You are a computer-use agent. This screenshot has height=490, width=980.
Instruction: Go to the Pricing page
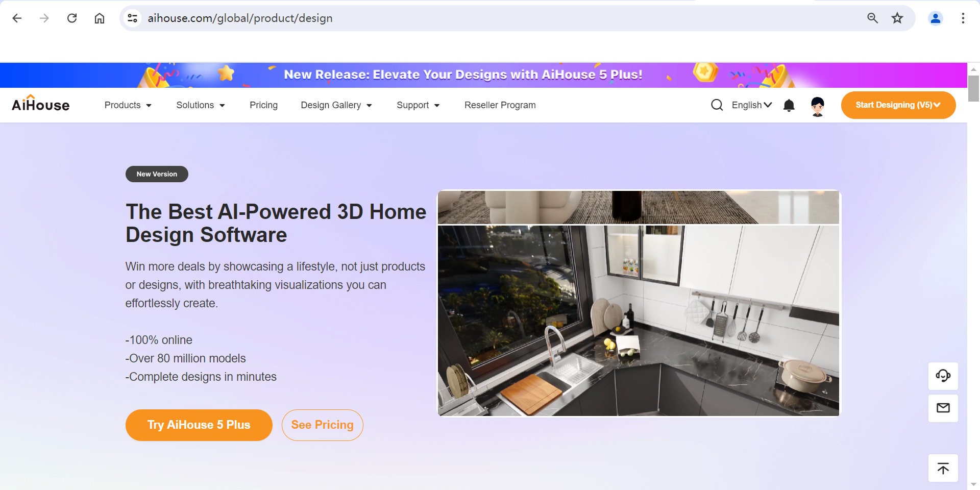[x=263, y=105]
